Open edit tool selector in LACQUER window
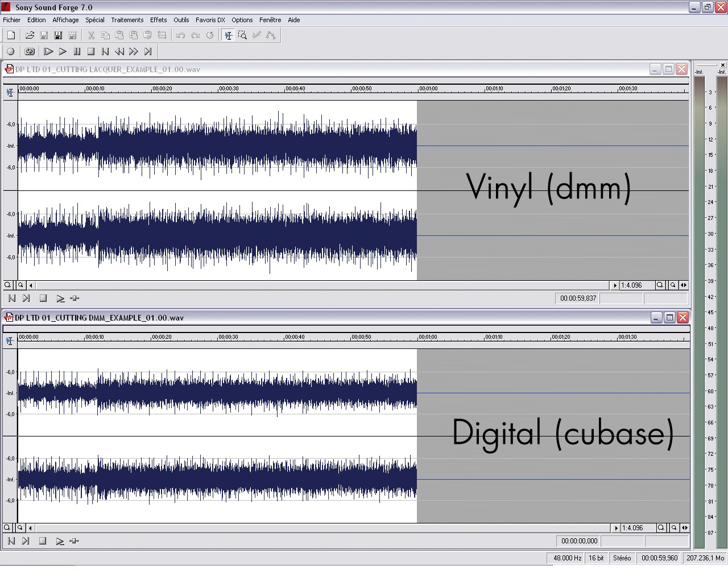Screen dimensions: 728x582 point(10,92)
